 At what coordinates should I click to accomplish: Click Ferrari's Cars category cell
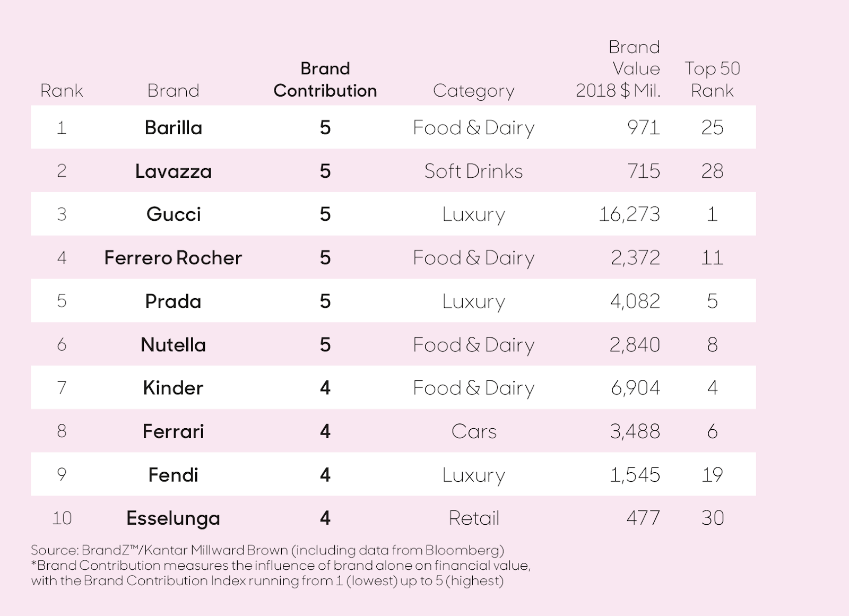tap(474, 431)
